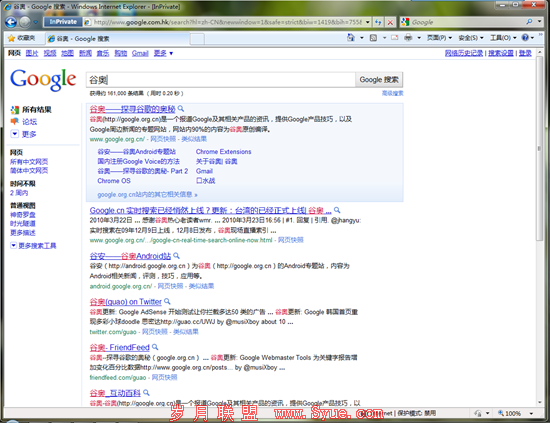Viewport: 550px width, 423px height.
Task: Click magnifier icon beside the FriendFeed result
Action: point(155,347)
